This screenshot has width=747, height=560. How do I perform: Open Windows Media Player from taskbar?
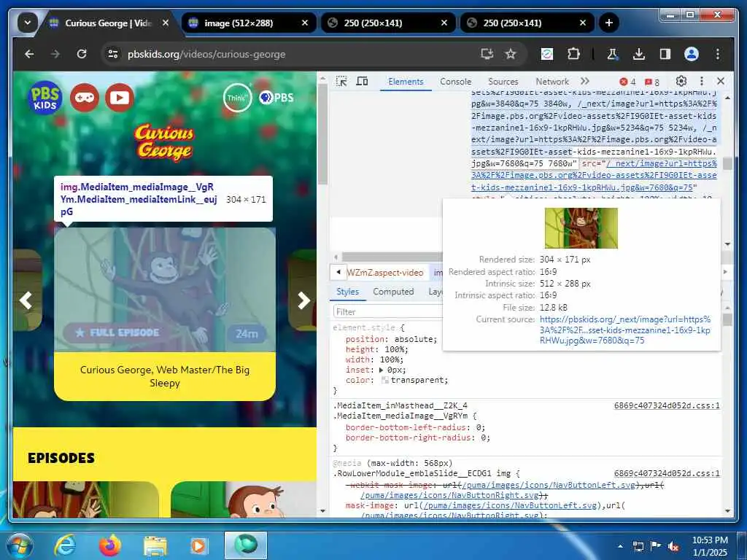199,545
